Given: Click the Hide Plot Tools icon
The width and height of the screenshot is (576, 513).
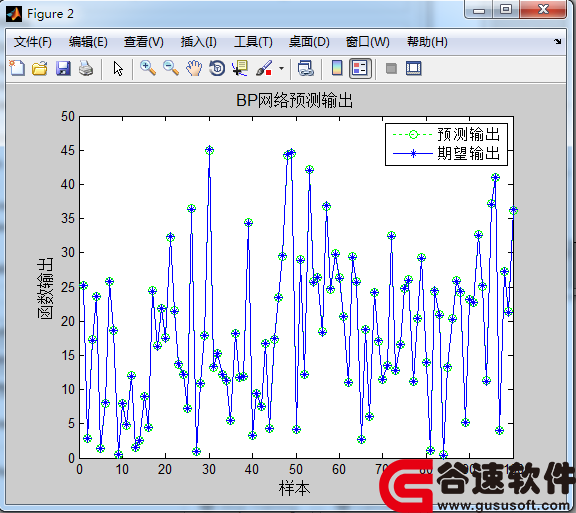Looking at the screenshot, I should 391,68.
